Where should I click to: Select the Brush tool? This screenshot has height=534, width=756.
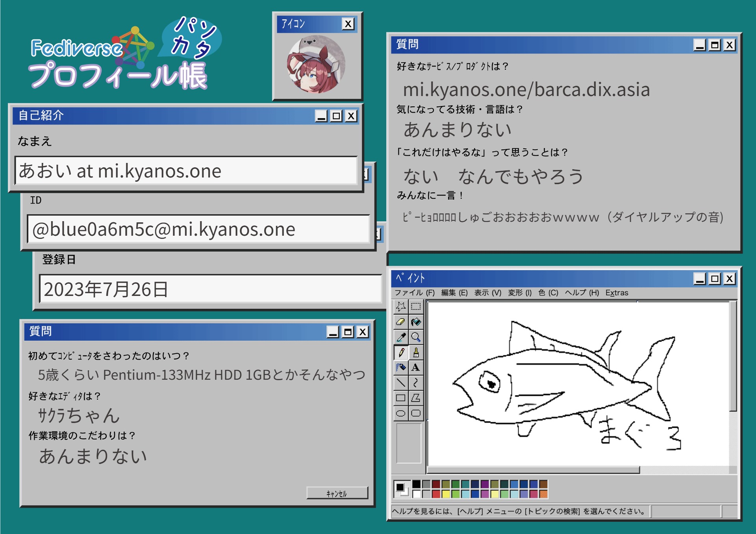pyautogui.click(x=416, y=353)
